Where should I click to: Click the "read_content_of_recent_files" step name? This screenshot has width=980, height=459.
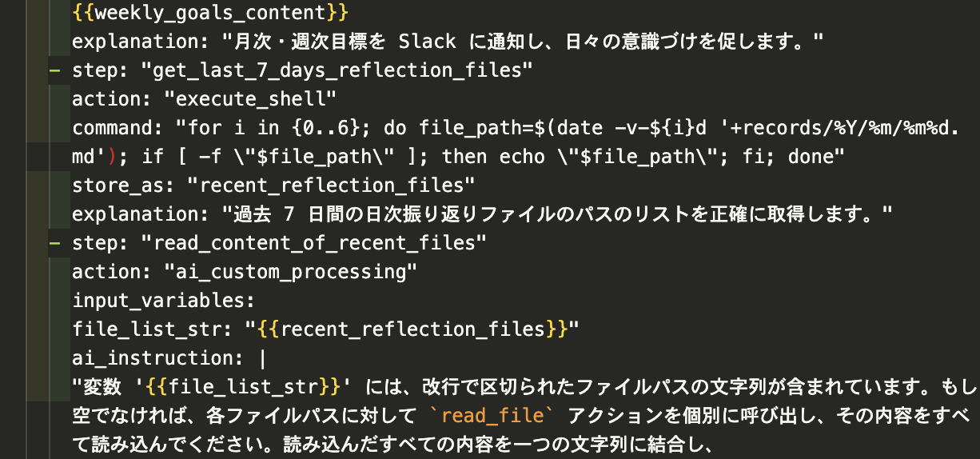(313, 243)
